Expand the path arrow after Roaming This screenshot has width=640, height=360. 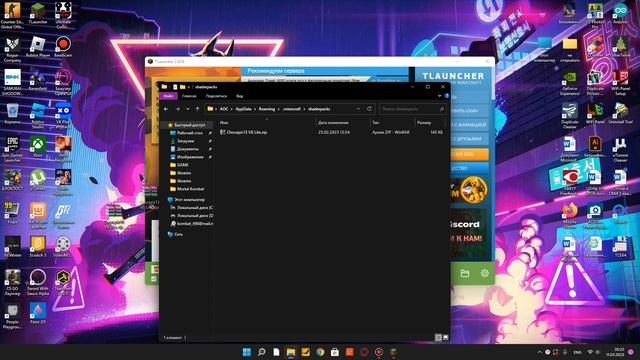coord(279,109)
